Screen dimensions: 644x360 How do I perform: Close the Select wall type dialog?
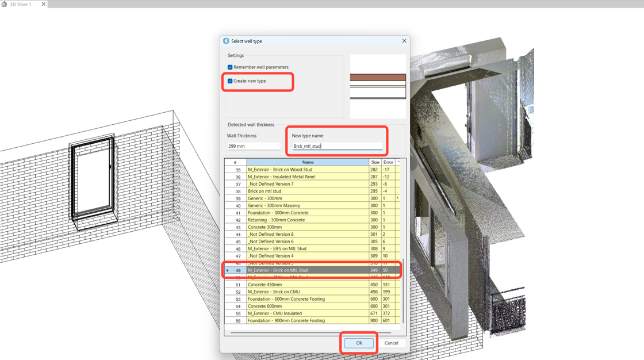tap(404, 41)
